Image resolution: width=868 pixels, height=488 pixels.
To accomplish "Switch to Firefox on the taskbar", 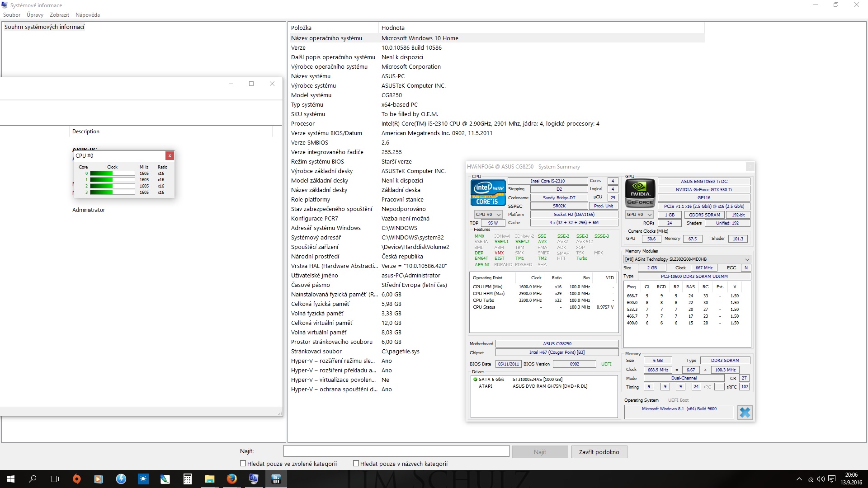I will [231, 479].
